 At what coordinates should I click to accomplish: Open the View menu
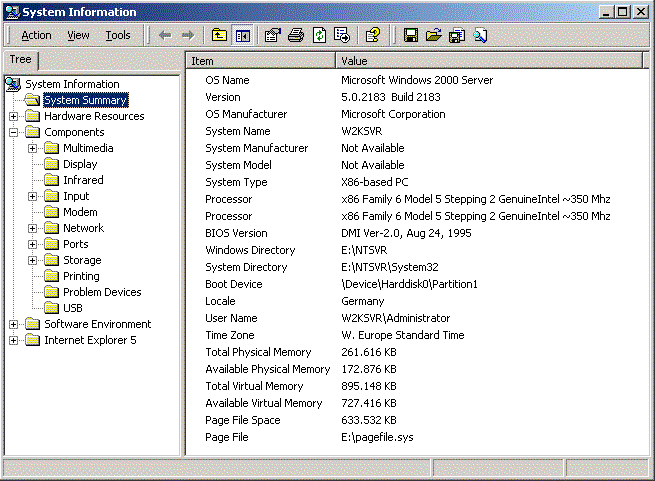pos(79,36)
